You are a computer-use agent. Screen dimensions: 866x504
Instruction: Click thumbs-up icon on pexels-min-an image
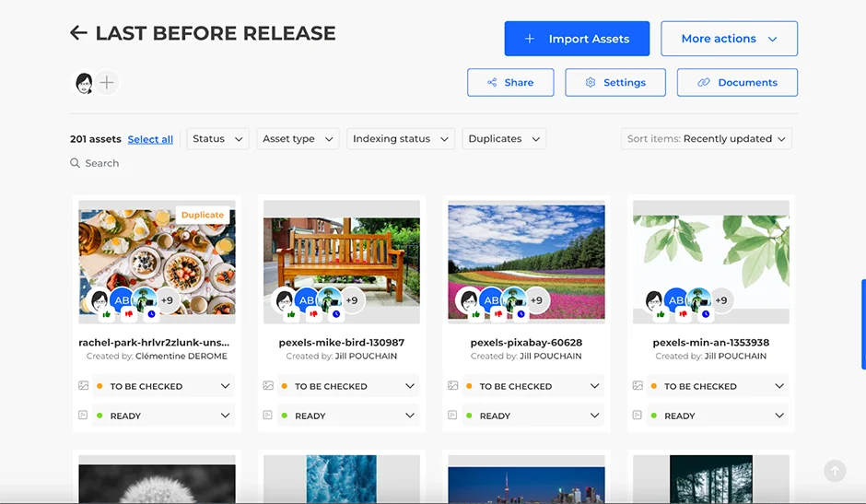(x=661, y=314)
